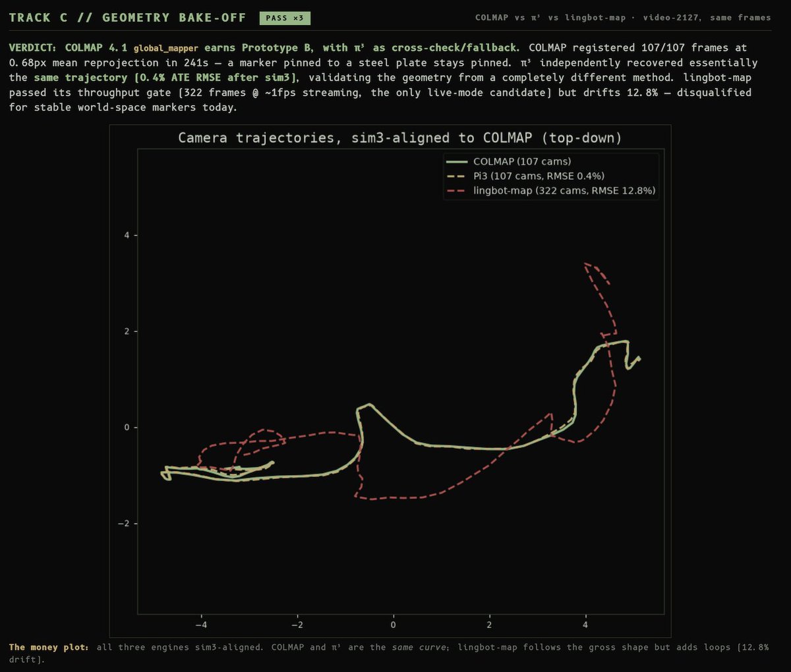Click the plot title "Camera trajectories, sim3-aligned to COLMAP"
Image resolution: width=791 pixels, height=672 pixels.
(x=399, y=138)
